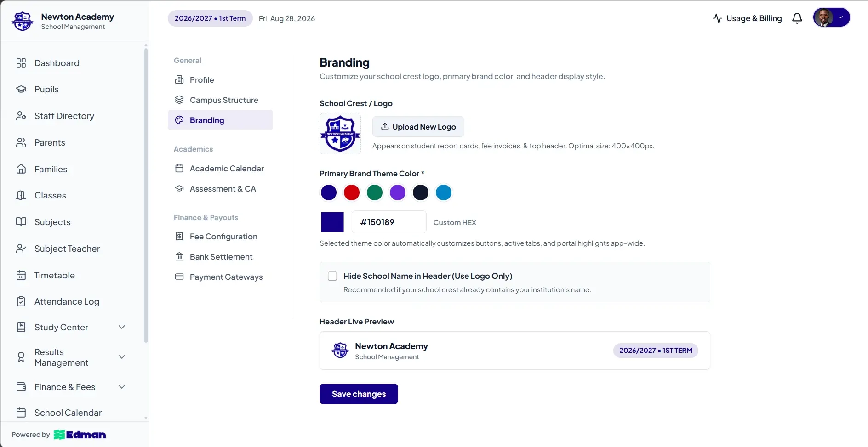Go to Academic Calendar settings
The image size is (868, 447).
(x=220, y=169)
